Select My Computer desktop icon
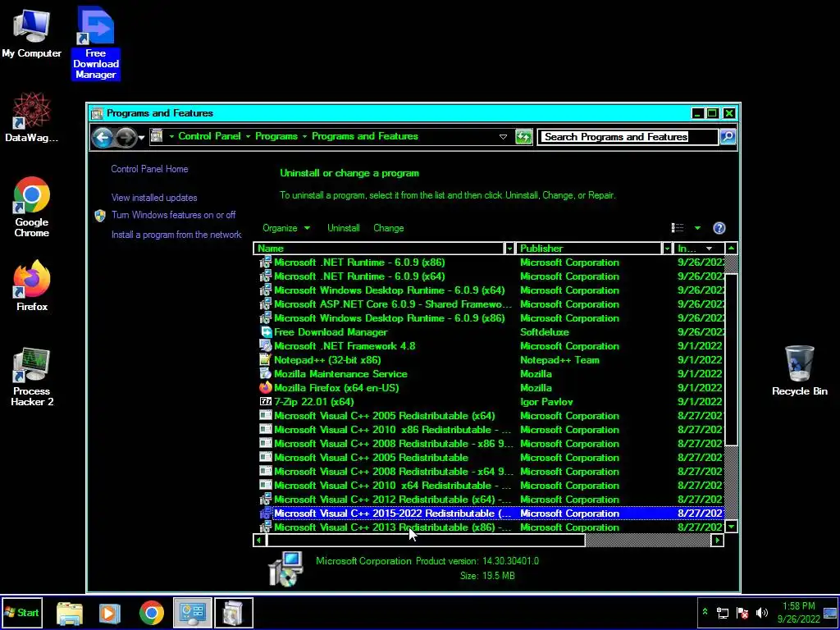 pos(32,32)
